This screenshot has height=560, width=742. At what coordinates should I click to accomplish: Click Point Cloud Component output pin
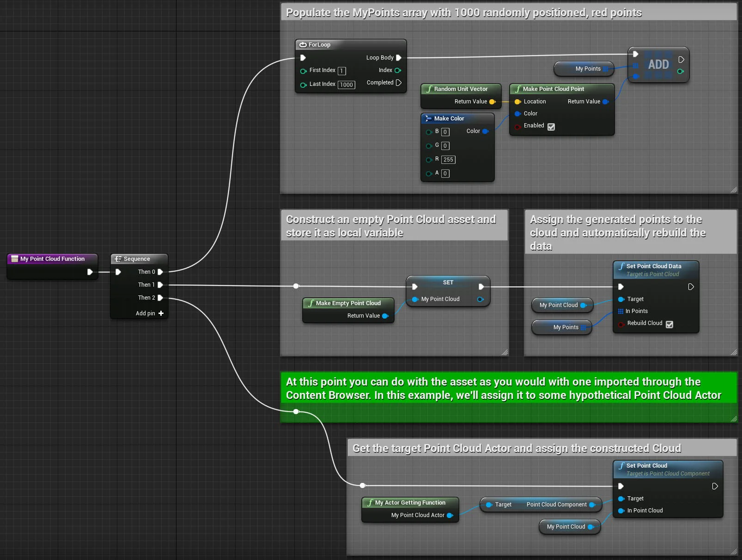pyautogui.click(x=592, y=505)
